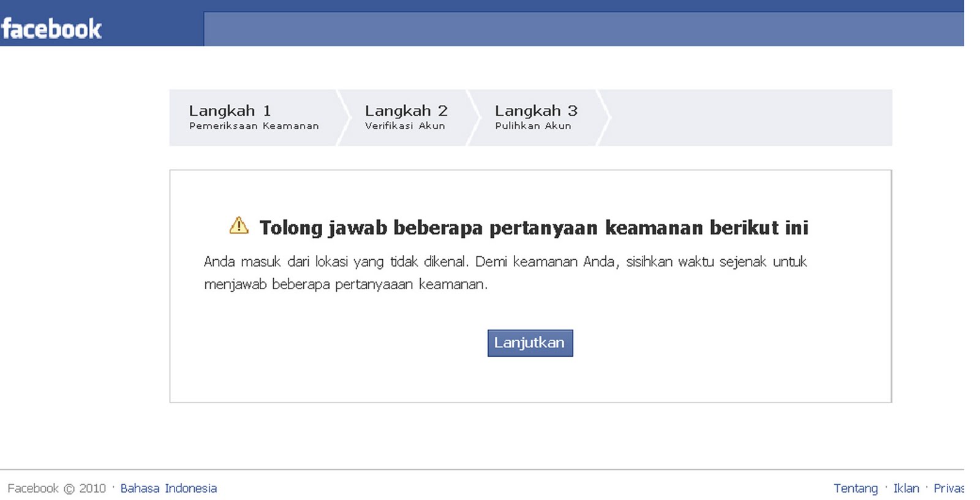
Task: Open the Privasi footer link
Action: pyautogui.click(x=948, y=488)
